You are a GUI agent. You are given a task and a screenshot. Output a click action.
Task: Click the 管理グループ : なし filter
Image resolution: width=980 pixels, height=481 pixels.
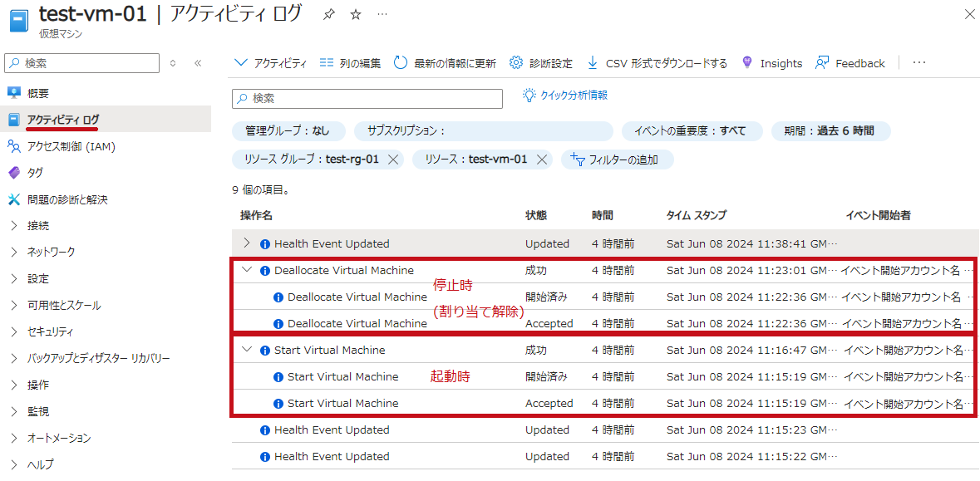pos(288,131)
